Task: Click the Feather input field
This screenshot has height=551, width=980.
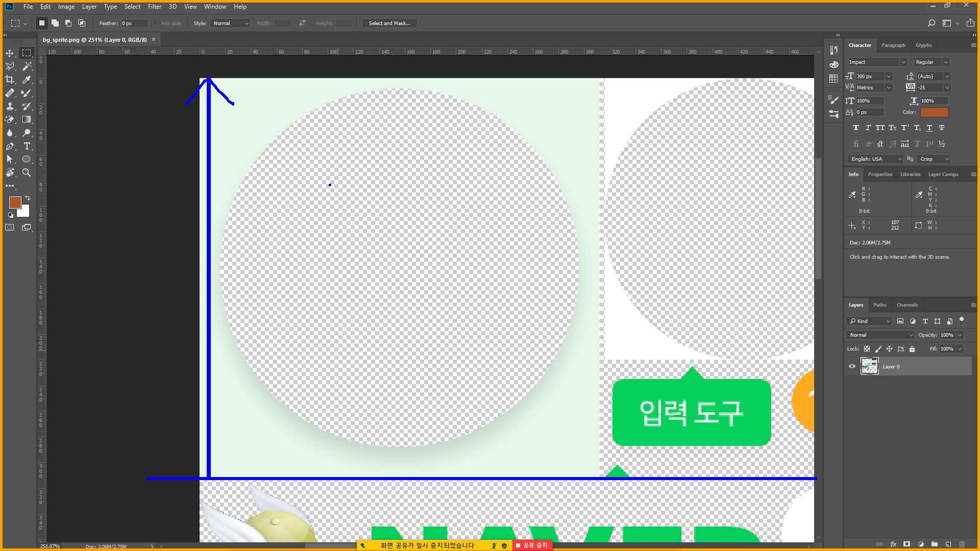Action: tap(134, 23)
